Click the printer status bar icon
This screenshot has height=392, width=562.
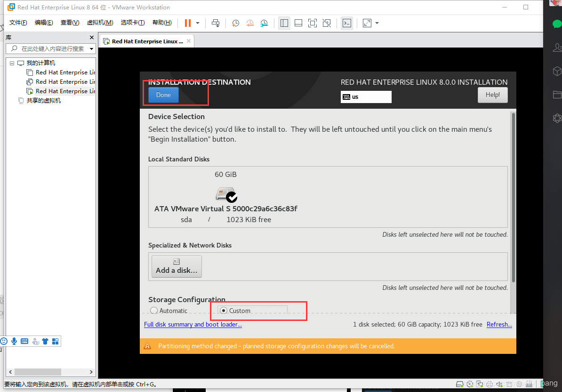tap(489, 384)
